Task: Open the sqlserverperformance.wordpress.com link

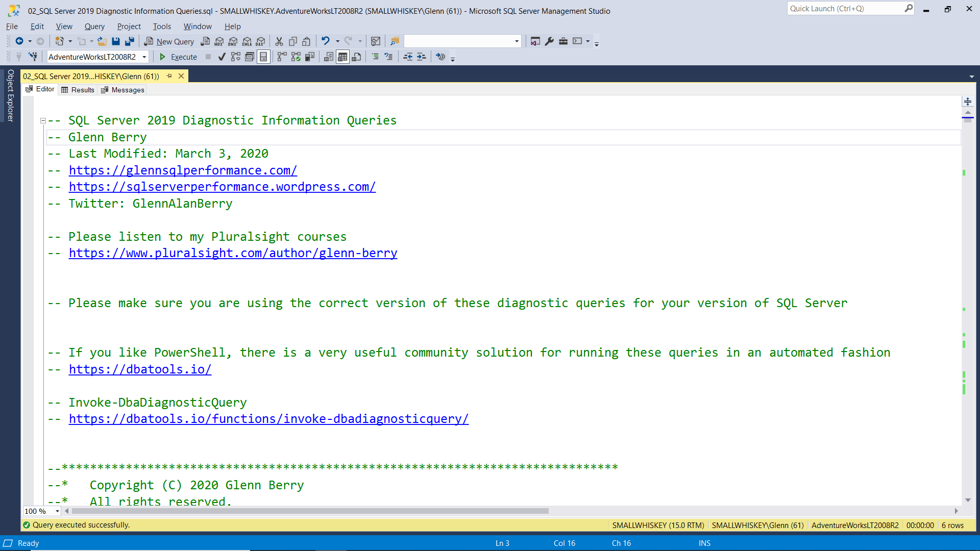Action: coord(222,187)
